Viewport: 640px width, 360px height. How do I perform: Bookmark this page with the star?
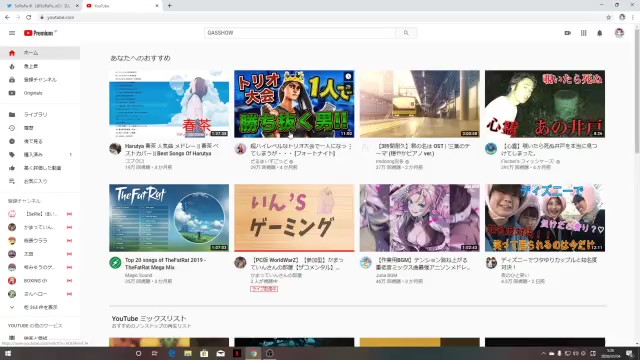point(609,18)
